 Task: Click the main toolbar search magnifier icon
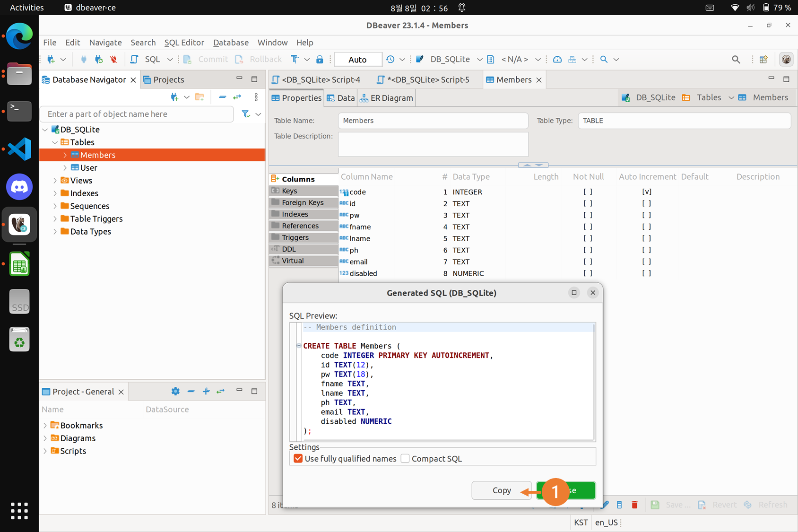tap(604, 59)
